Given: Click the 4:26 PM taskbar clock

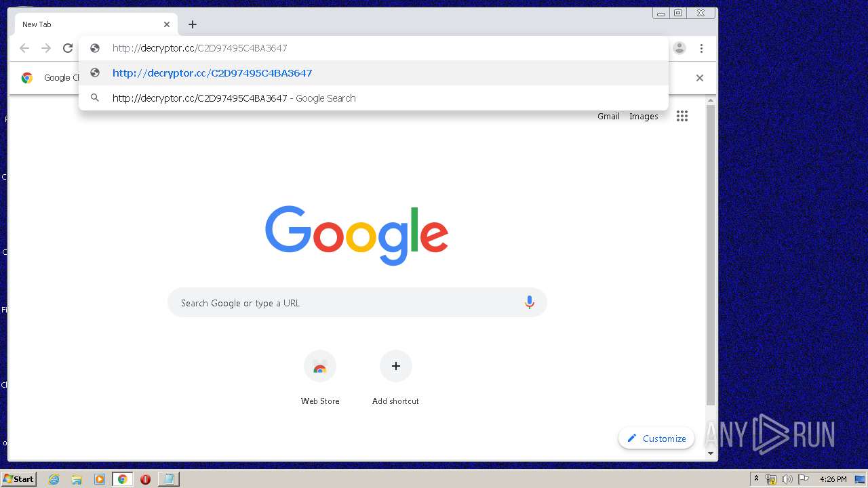Looking at the screenshot, I should click(833, 479).
